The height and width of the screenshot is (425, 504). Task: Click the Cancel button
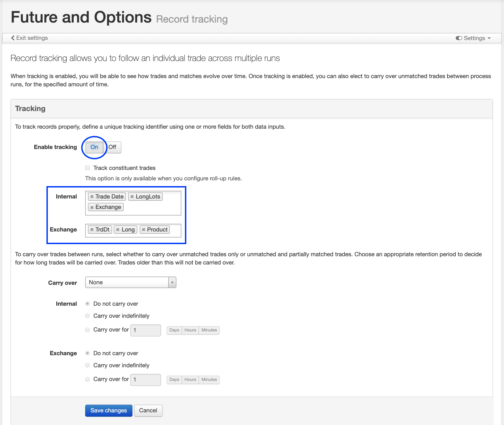148,410
